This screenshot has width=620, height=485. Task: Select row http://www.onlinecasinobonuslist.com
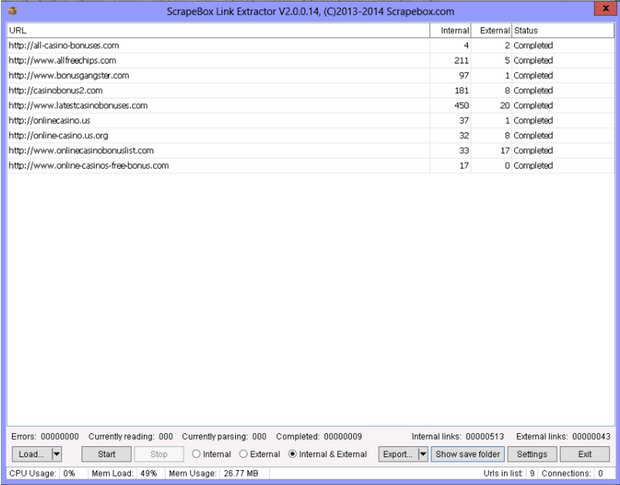coord(310,151)
